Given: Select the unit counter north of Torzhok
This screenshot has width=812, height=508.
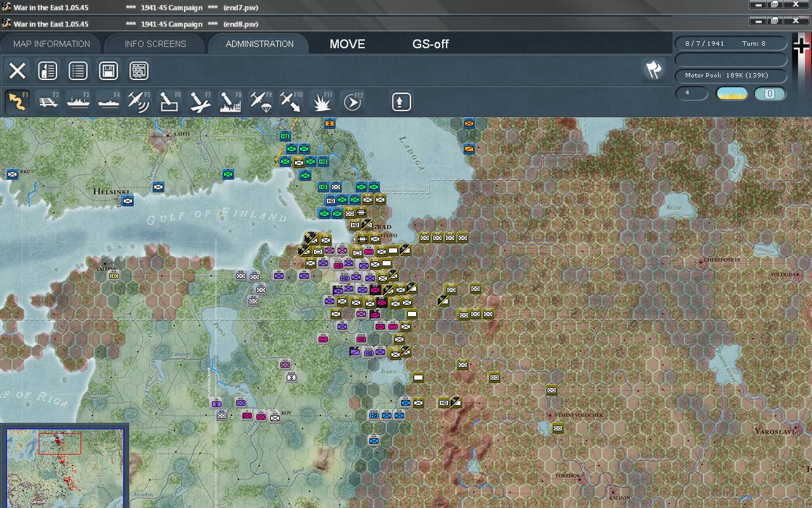Looking at the screenshot, I should tap(558, 429).
